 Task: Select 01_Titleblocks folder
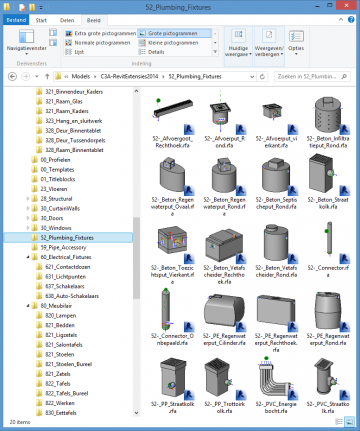tap(58, 179)
